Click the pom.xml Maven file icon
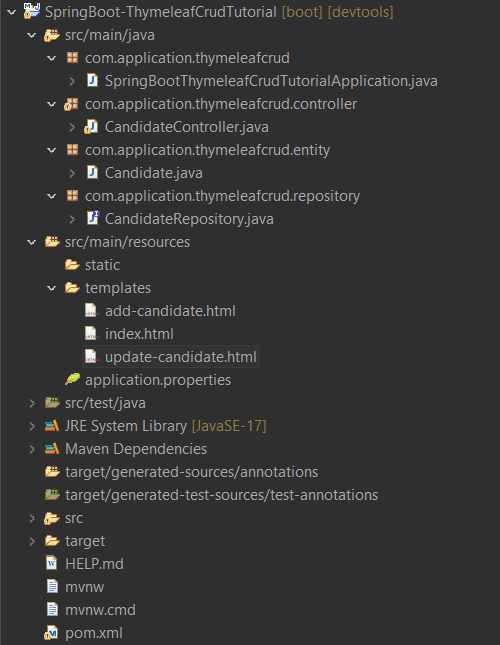The height and width of the screenshot is (645, 500). click(x=51, y=633)
